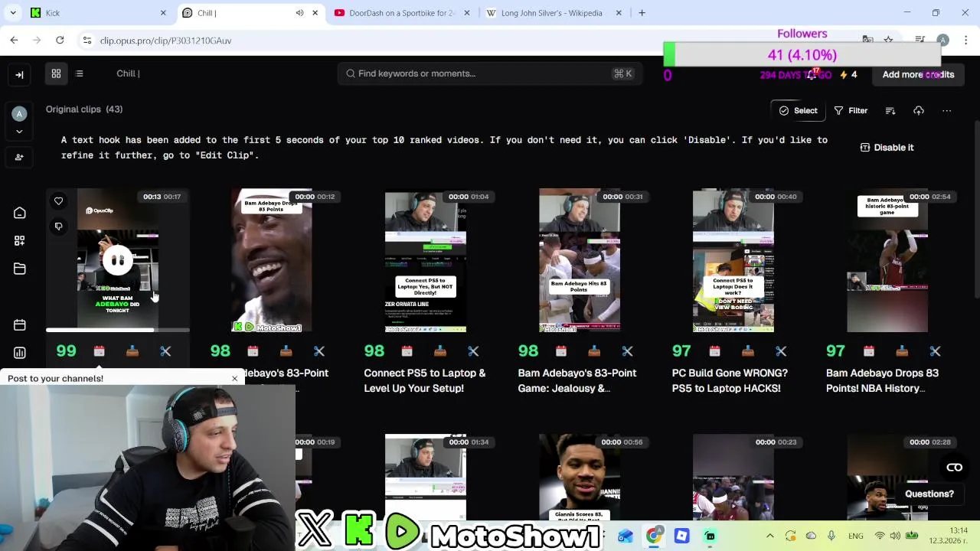The width and height of the screenshot is (980, 551).
Task: Click the cloud upload icon
Action: (x=919, y=111)
